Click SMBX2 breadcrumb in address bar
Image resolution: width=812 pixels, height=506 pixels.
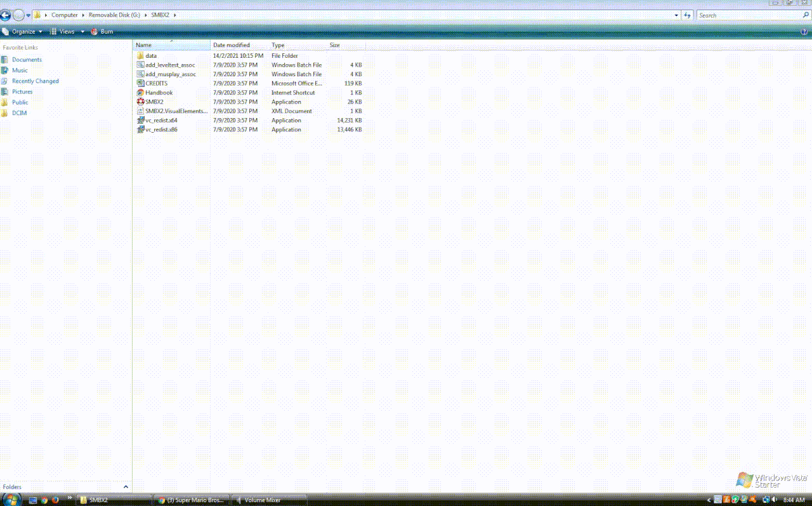(x=160, y=15)
